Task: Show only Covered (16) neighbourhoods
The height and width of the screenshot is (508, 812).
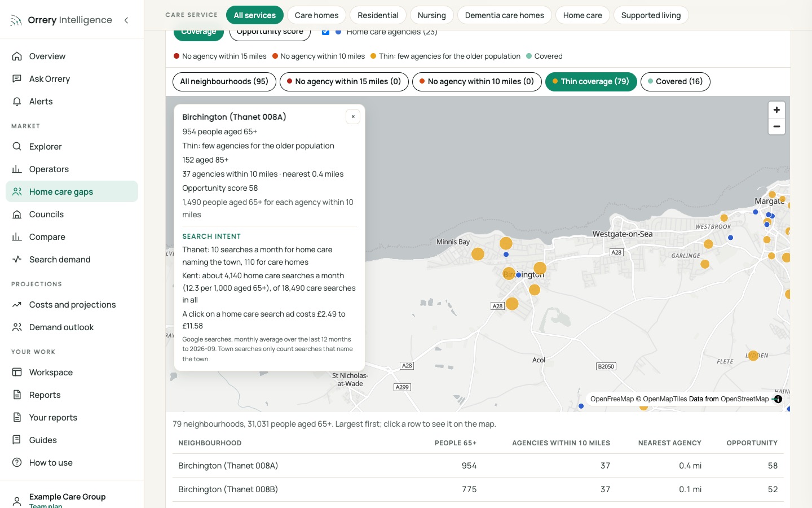Action: [x=676, y=82]
